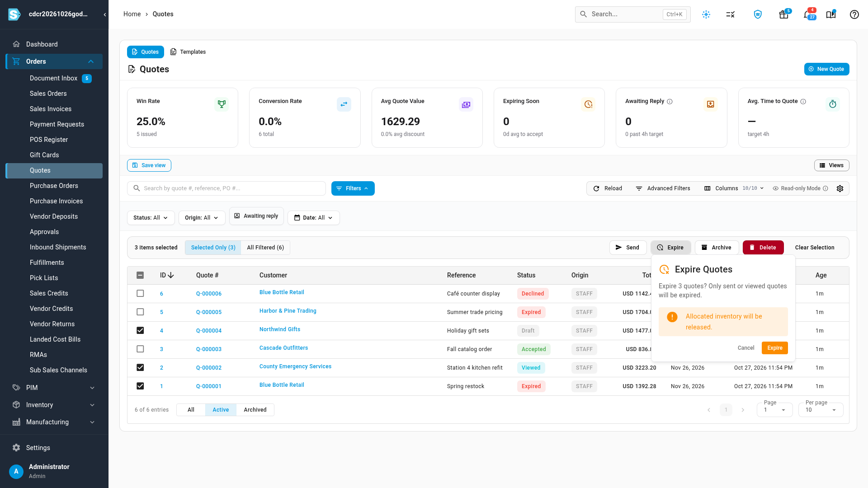Click the Awaiting Reply info icon
Screen dimensions: 868x488
(670, 102)
